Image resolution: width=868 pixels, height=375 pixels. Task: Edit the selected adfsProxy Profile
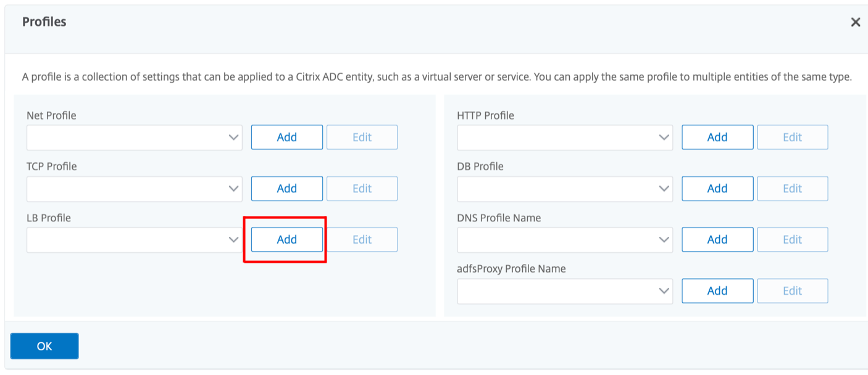792,291
